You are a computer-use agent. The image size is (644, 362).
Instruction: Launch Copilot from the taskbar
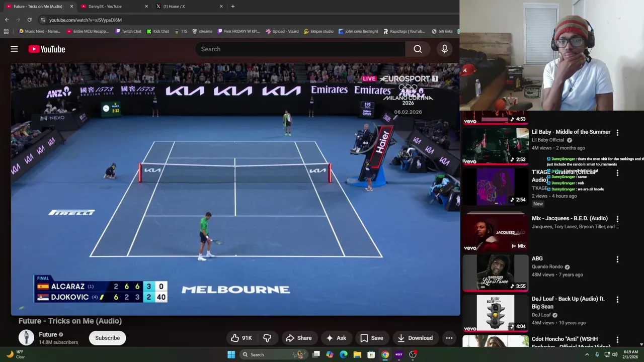click(330, 354)
